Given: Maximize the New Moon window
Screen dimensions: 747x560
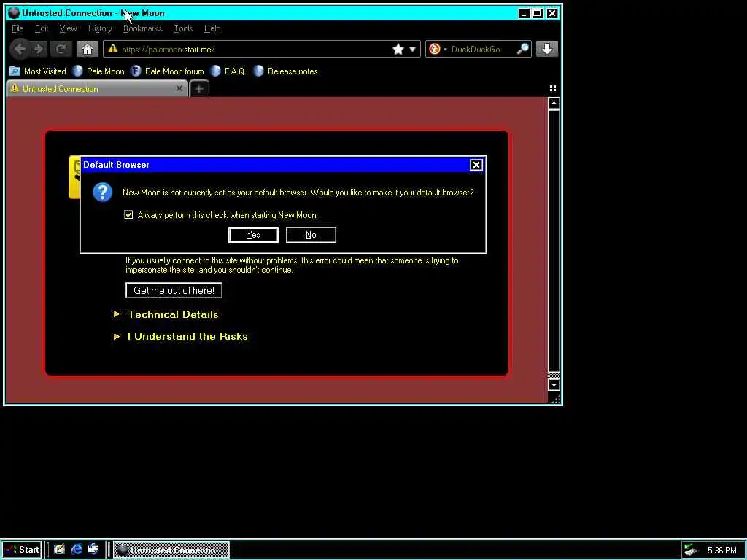Looking at the screenshot, I should [538, 13].
